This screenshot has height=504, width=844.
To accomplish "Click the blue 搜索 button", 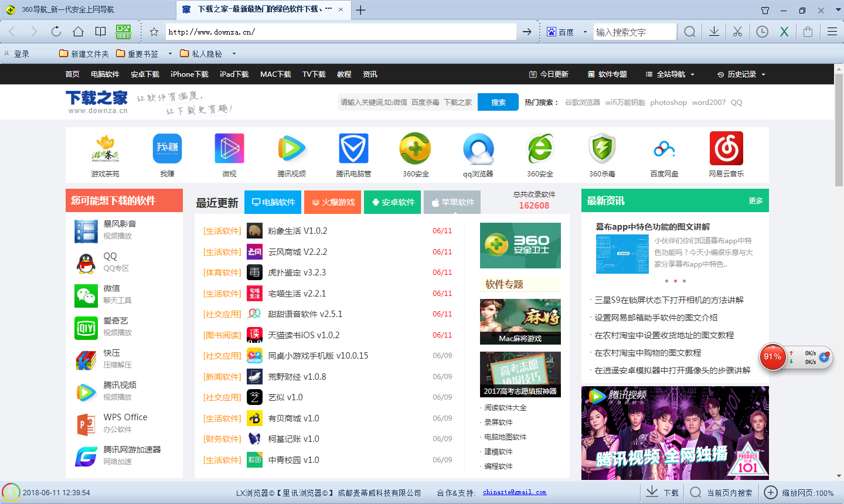I will click(498, 102).
